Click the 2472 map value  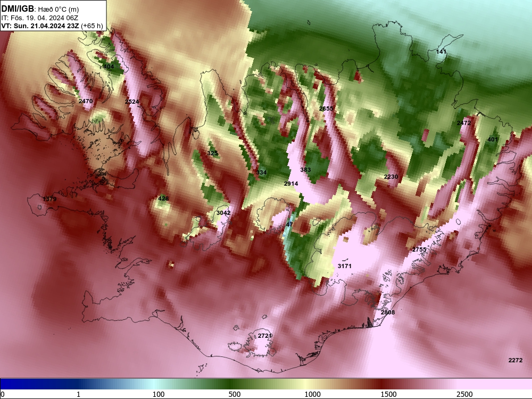point(464,123)
